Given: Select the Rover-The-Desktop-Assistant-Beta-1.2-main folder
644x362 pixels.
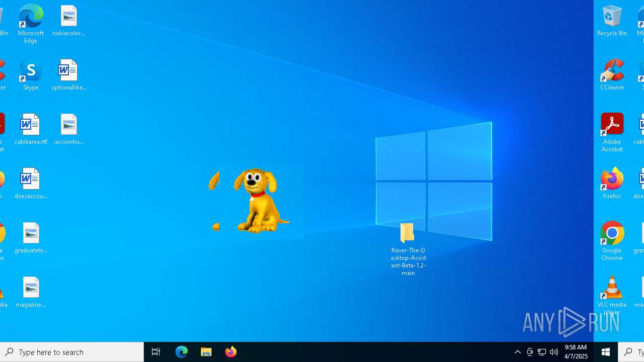Looking at the screenshot, I should tap(408, 249).
